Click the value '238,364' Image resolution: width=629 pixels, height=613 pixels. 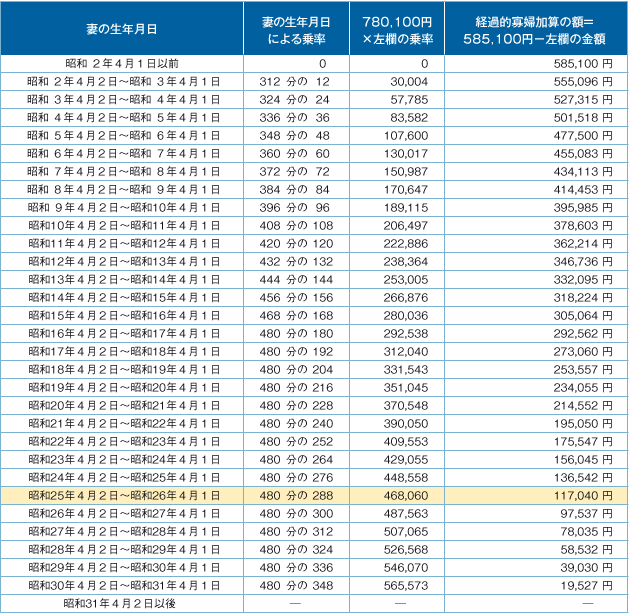[x=406, y=262]
